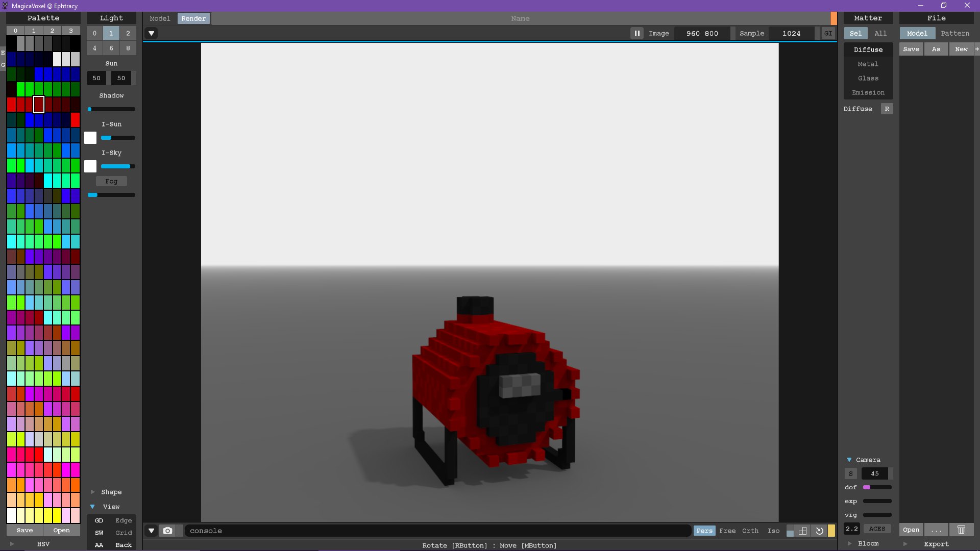Viewport: 980px width, 551px height.
Task: Open the dropdown arrow below the Model tab
Action: [151, 33]
